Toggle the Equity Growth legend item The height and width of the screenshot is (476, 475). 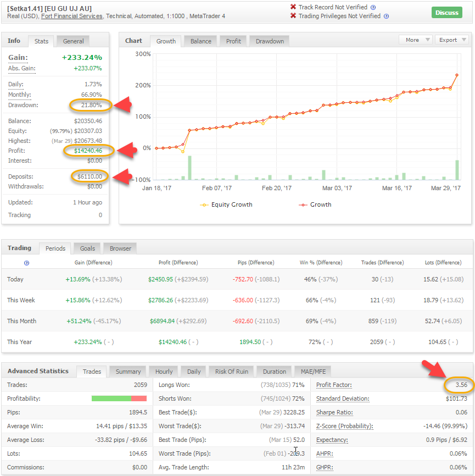(x=226, y=204)
